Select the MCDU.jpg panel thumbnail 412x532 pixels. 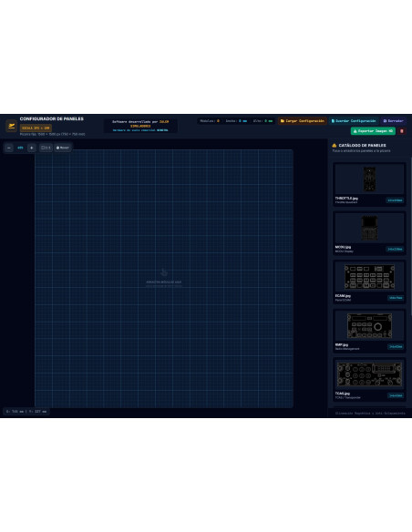369,228
